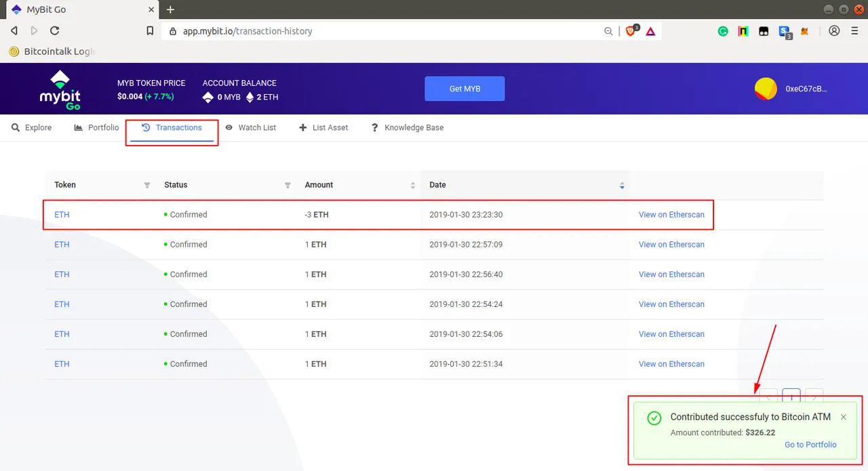View the 22:57:09 transaction on Etherscan
The width and height of the screenshot is (868, 471).
[671, 245]
